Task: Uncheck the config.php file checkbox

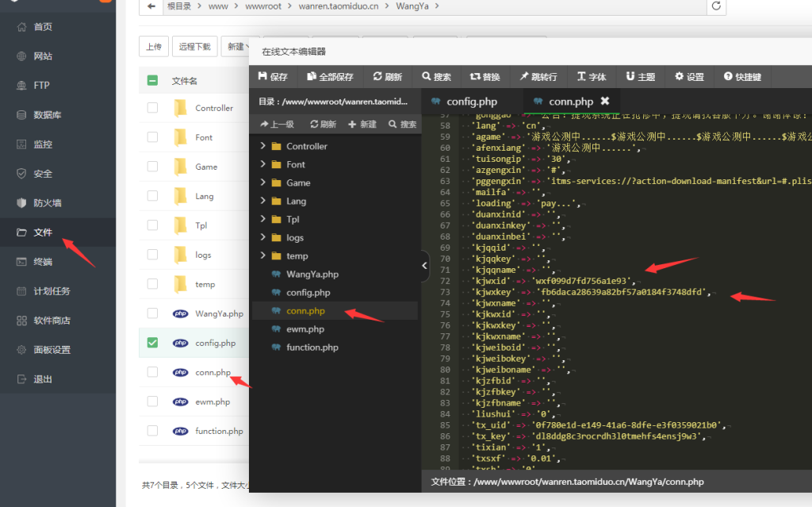Action: (x=152, y=343)
